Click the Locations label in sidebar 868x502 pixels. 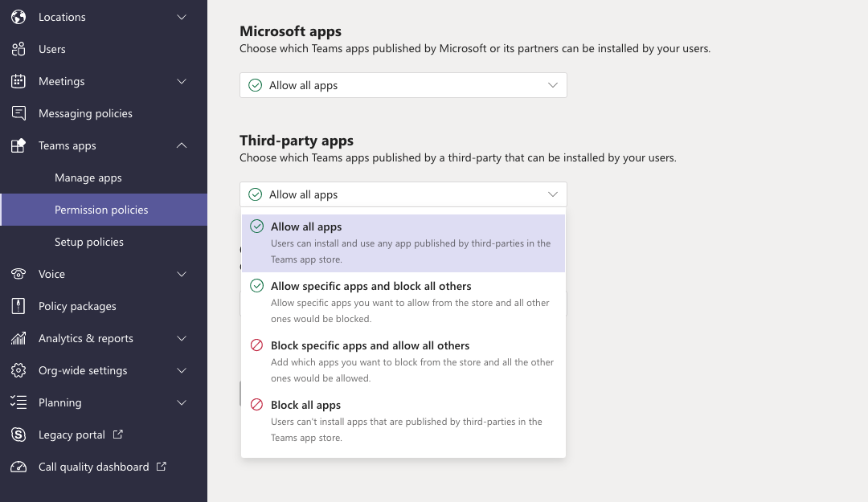pos(62,17)
